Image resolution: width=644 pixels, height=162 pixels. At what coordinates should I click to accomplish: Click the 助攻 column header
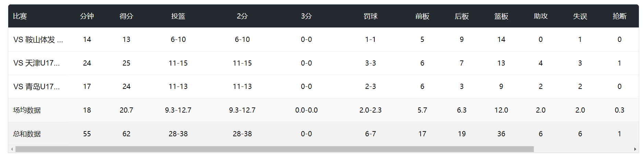click(x=541, y=16)
